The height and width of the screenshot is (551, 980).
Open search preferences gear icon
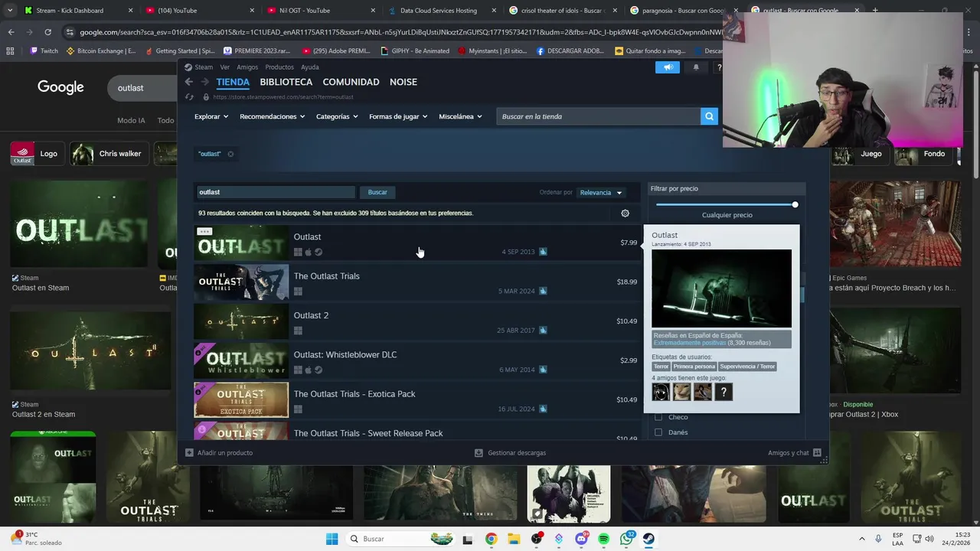click(x=625, y=214)
